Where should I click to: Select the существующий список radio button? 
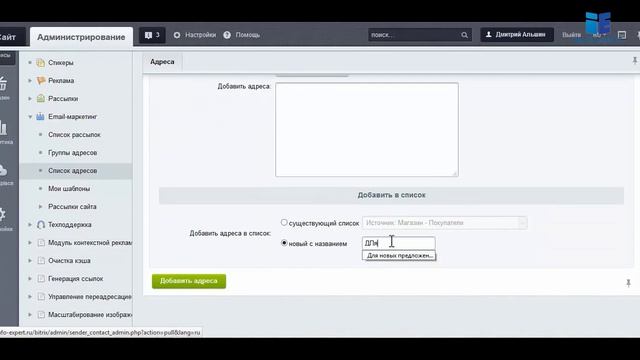pos(284,222)
